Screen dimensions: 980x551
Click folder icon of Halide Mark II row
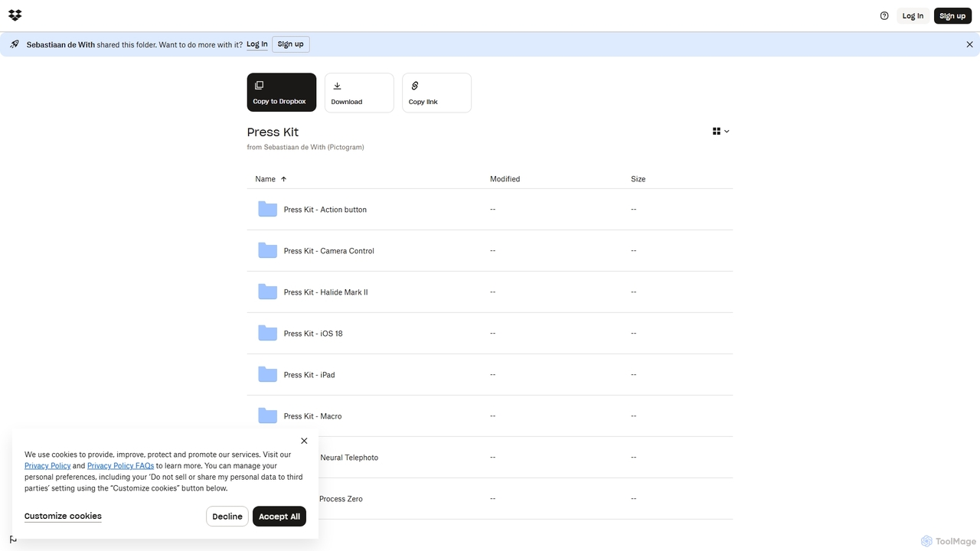267,292
